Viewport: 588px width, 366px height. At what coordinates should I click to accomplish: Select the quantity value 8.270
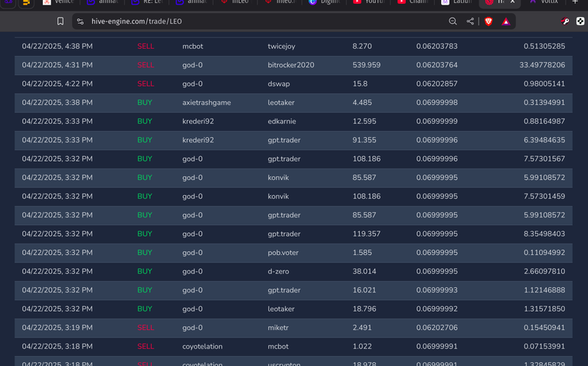tap(362, 47)
